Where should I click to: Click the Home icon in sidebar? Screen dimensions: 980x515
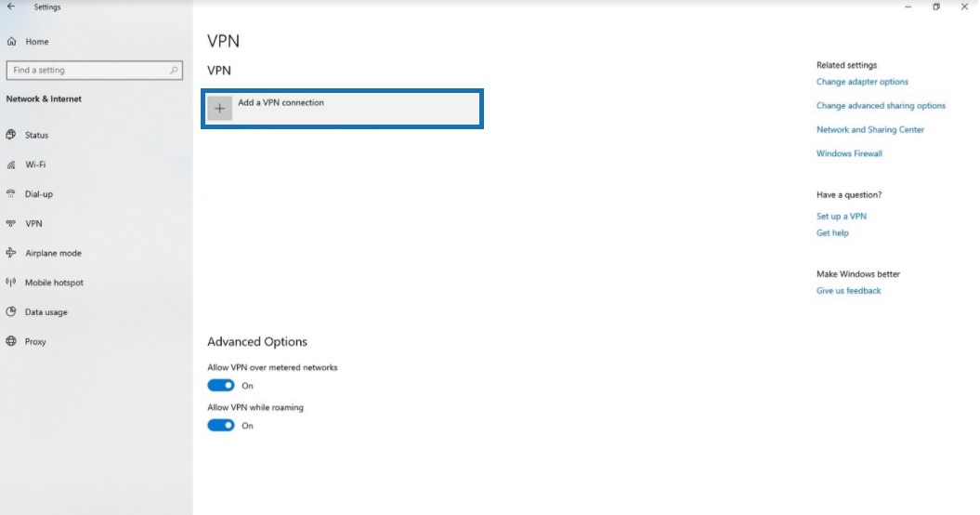coord(11,41)
